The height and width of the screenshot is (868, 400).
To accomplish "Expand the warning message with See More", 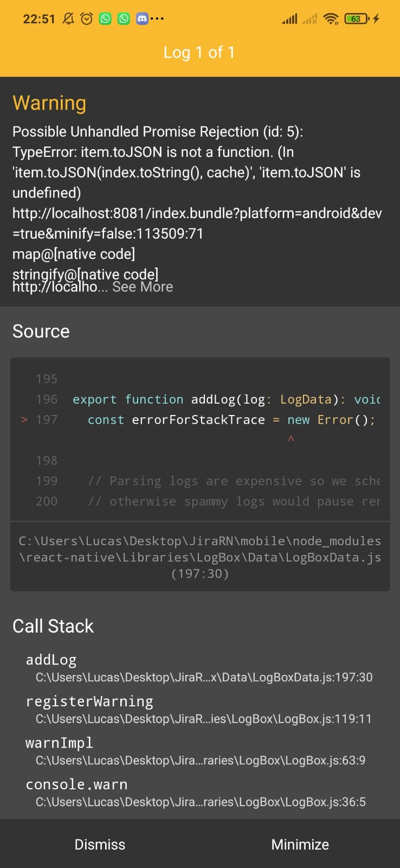I will pyautogui.click(x=143, y=287).
